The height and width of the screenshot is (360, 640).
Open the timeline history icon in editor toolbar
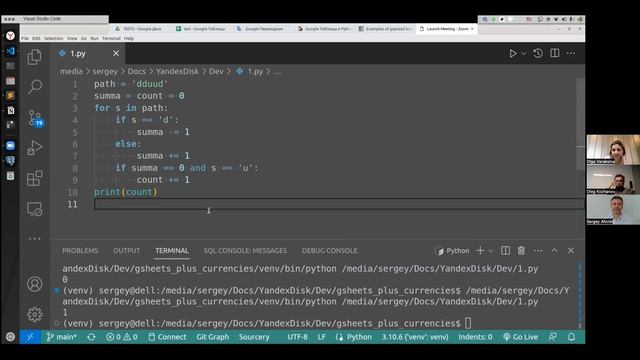538,53
